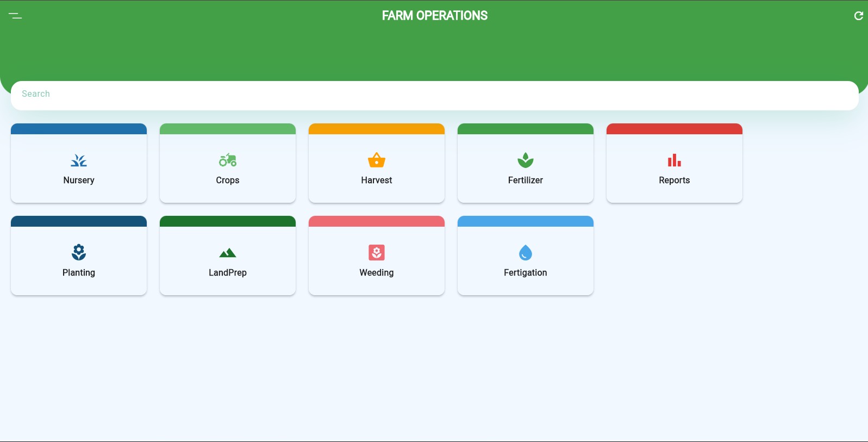Open the Nursery label
This screenshot has height=442, width=868.
[79, 180]
